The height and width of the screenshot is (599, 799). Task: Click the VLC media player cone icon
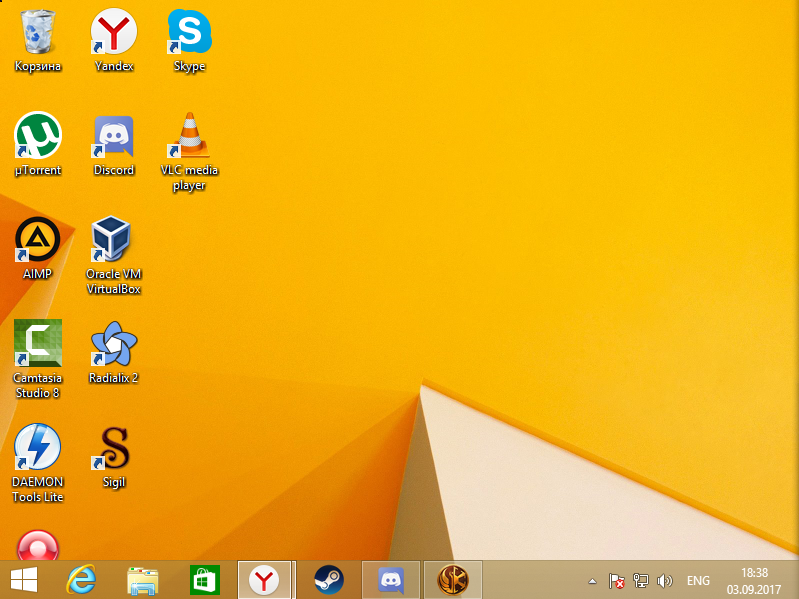point(189,136)
